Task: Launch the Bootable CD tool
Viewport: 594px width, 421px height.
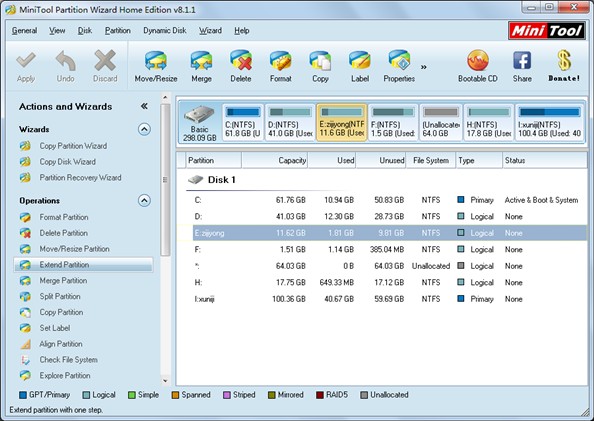Action: [x=477, y=61]
